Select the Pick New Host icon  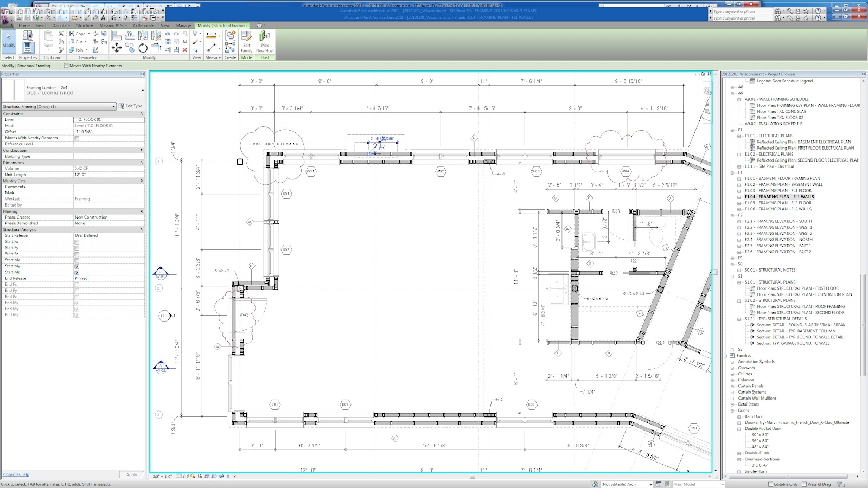[265, 42]
